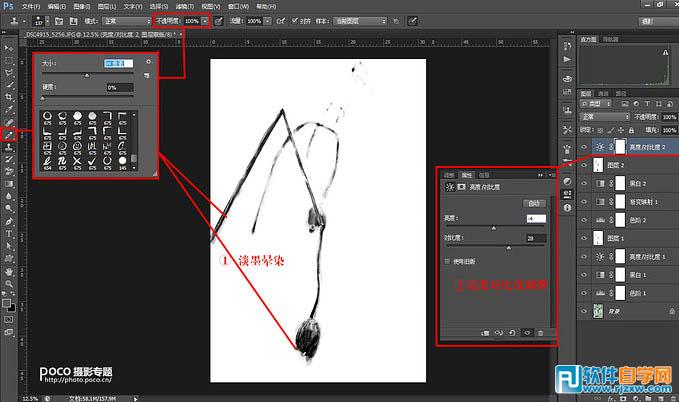The image size is (679, 402).
Task: Open the 模式 blend mode dropdown
Action: [x=127, y=21]
